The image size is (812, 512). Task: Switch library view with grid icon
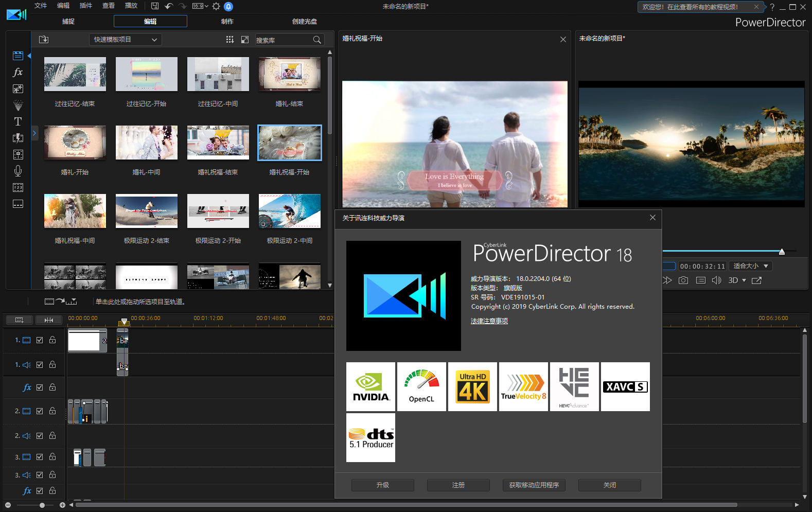(230, 40)
